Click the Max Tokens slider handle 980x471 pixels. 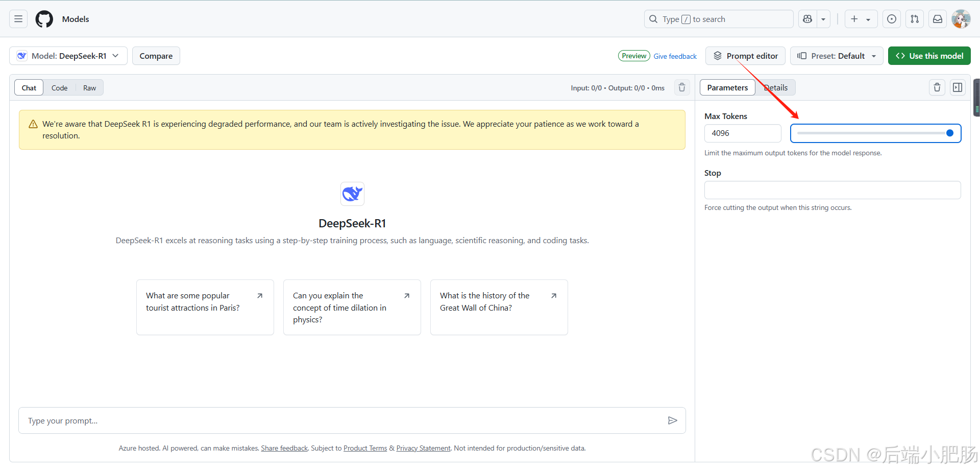(949, 133)
